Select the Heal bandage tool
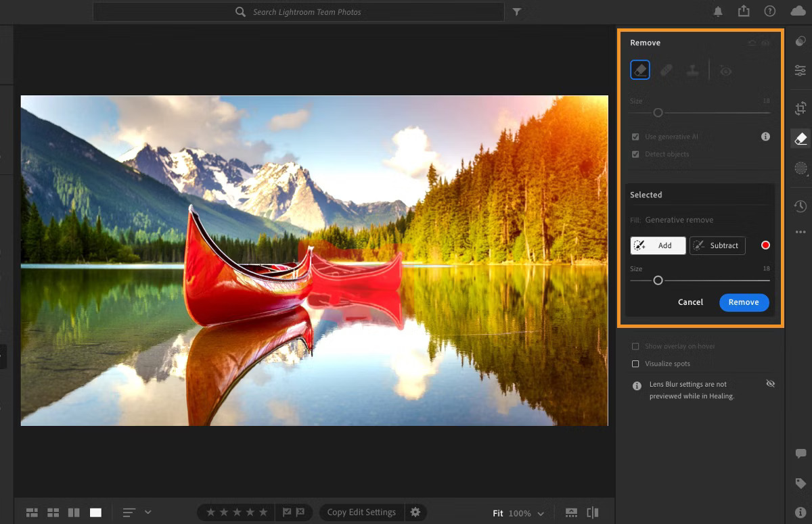 (x=666, y=70)
